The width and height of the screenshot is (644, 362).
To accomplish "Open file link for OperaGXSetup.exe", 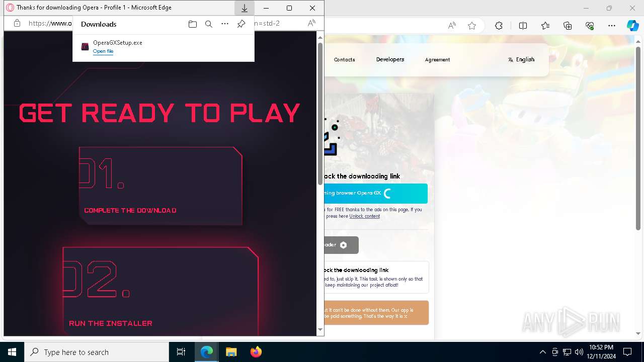I will coord(103,51).
